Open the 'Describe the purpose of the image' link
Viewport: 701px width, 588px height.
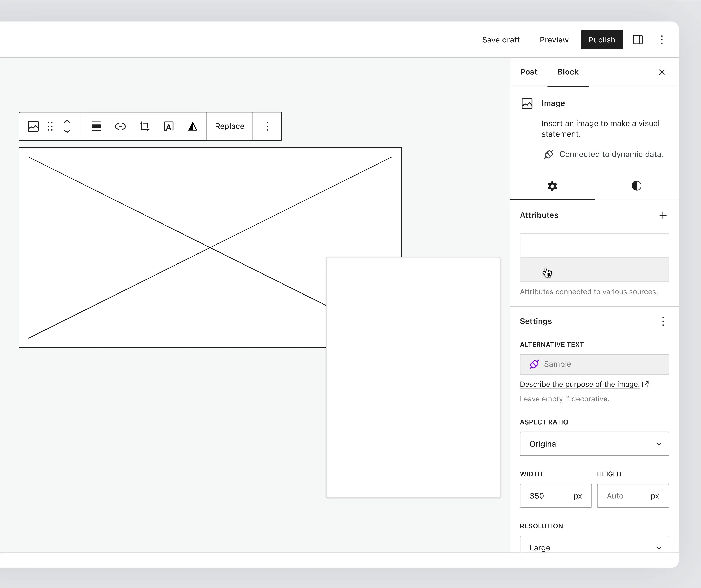579,384
